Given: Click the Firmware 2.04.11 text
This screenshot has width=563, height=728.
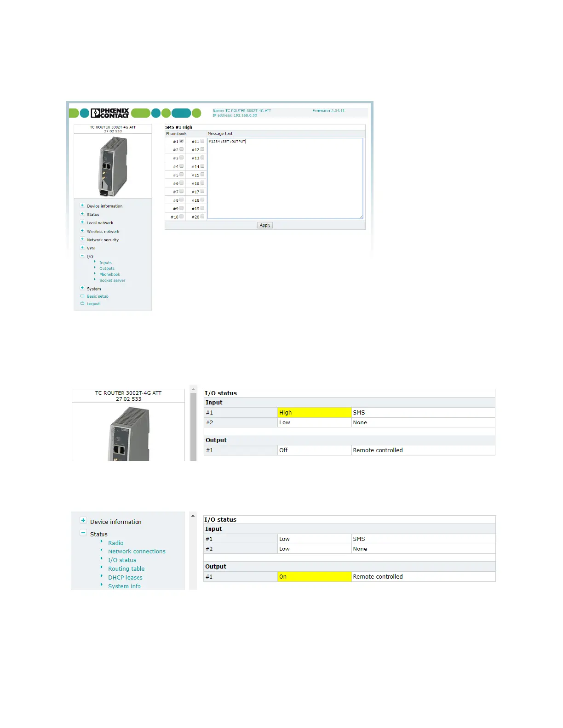Looking at the screenshot, I should pos(328,111).
